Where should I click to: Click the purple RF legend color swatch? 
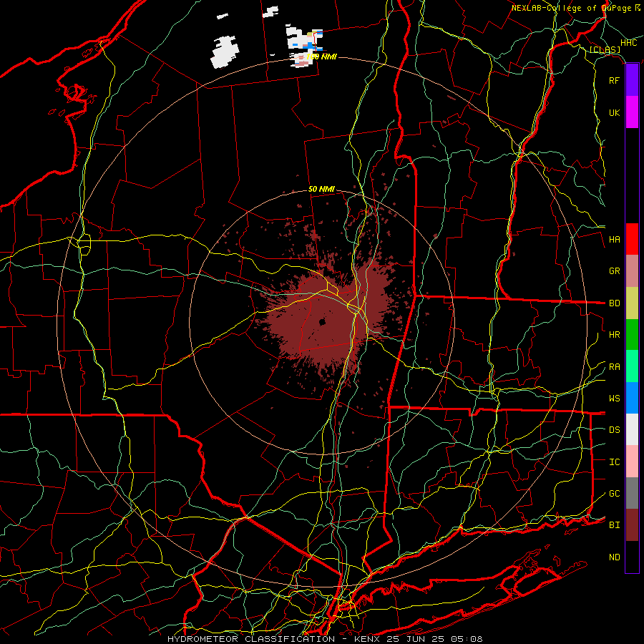coord(632,80)
